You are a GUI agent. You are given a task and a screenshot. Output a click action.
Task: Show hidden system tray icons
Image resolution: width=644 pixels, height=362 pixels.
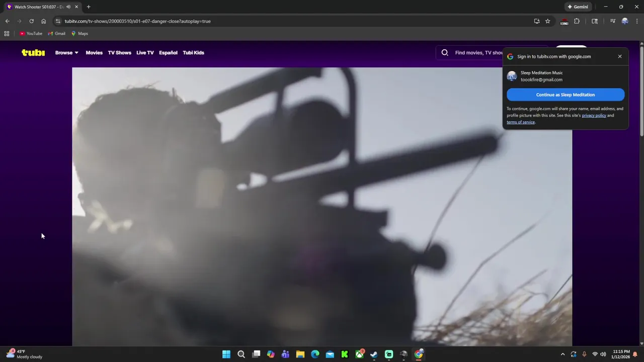(562, 354)
